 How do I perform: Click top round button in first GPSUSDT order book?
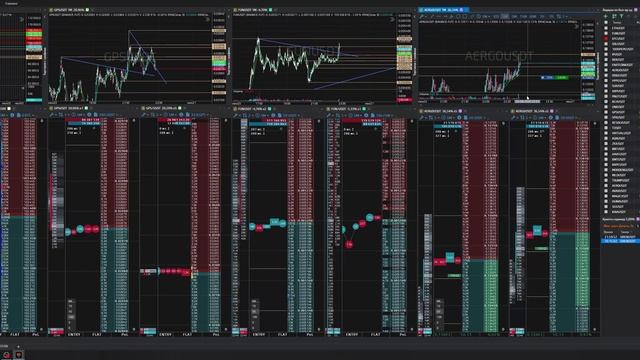click(x=133, y=121)
